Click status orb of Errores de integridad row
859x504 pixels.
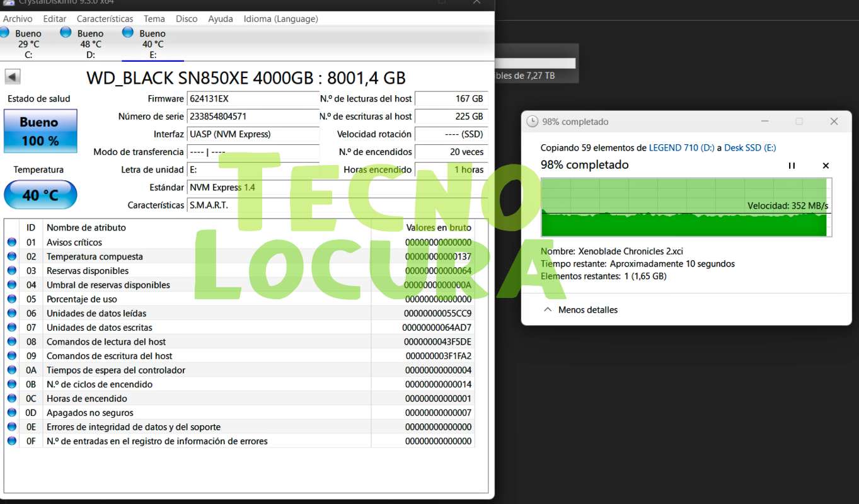pyautogui.click(x=12, y=427)
